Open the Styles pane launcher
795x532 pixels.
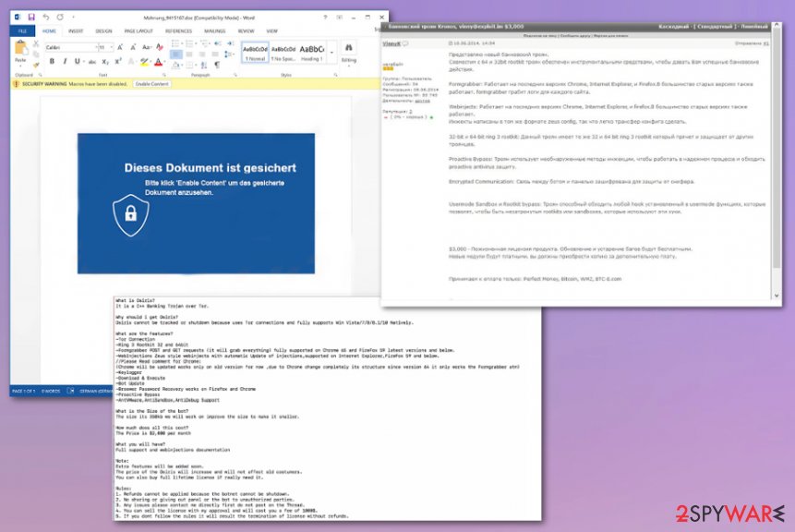[335, 75]
